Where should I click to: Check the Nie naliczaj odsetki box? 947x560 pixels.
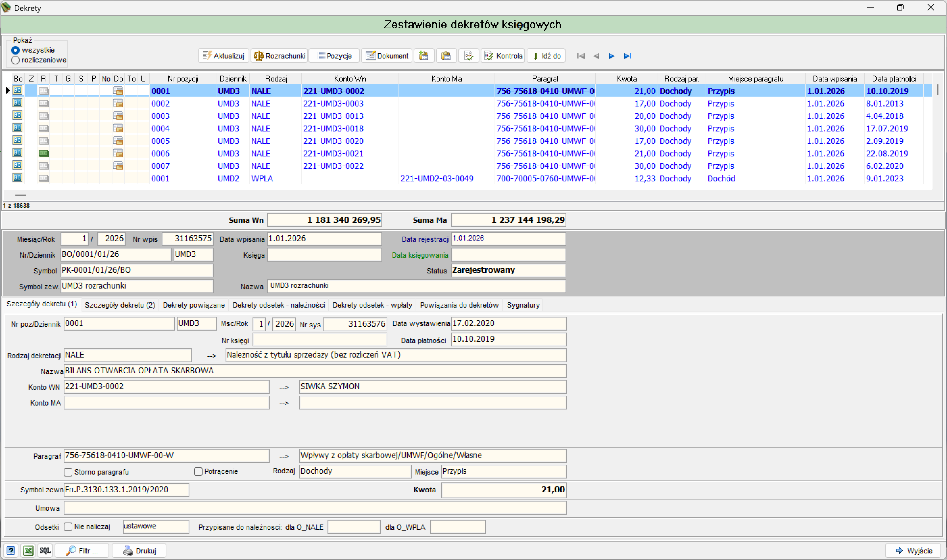coord(68,527)
